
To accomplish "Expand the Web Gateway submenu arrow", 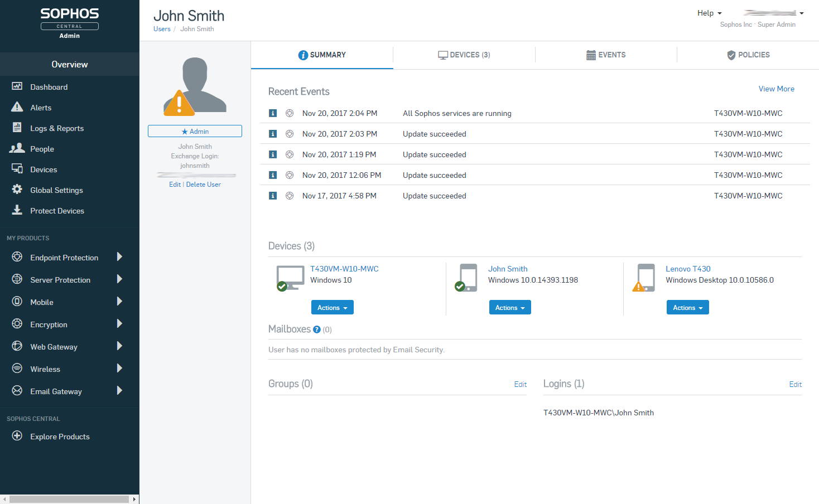I will [119, 346].
